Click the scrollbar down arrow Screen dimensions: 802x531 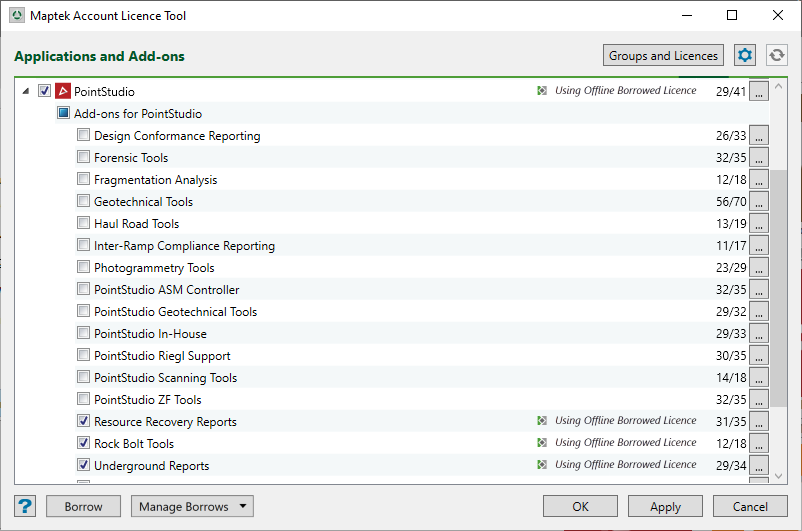(x=778, y=476)
